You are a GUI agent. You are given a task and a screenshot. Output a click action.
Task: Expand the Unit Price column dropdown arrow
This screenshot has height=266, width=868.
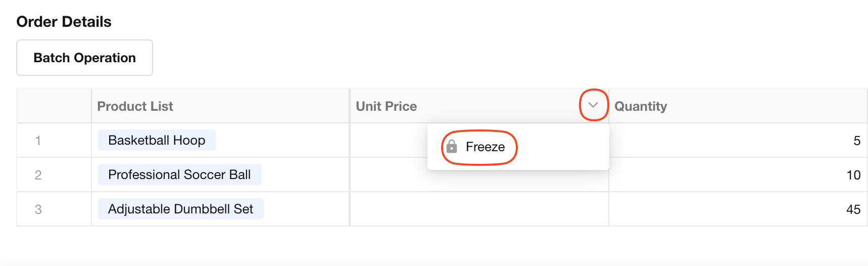pyautogui.click(x=593, y=105)
